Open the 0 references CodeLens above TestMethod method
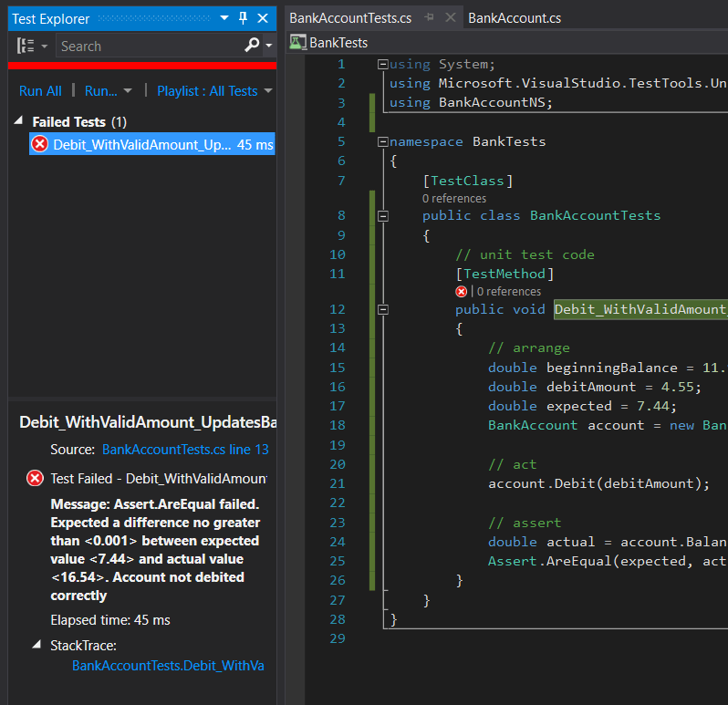The width and height of the screenshot is (728, 705). (x=509, y=292)
